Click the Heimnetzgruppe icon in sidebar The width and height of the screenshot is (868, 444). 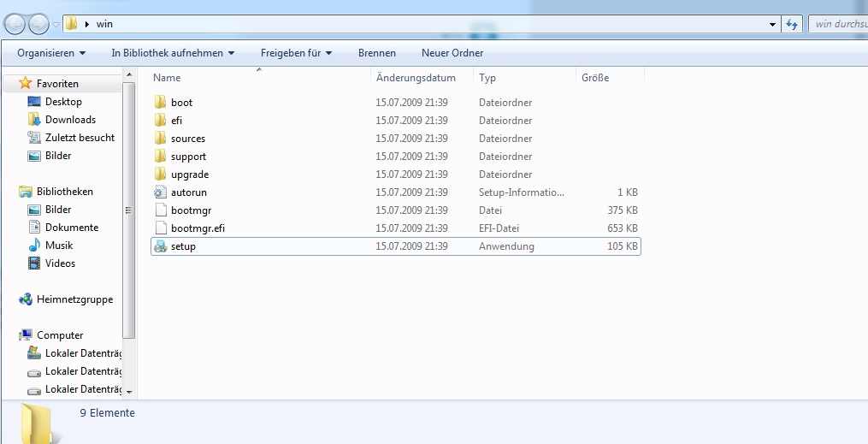tap(26, 299)
